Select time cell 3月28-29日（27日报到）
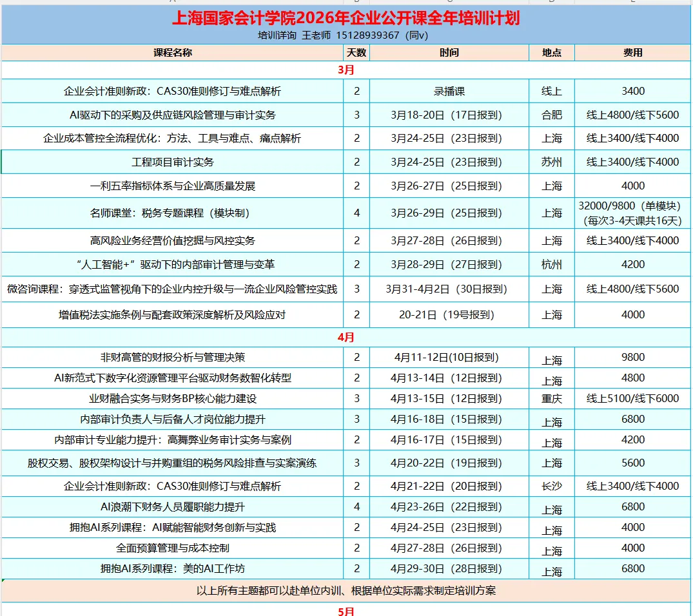Screen dimensions: 693x616 [449, 264]
